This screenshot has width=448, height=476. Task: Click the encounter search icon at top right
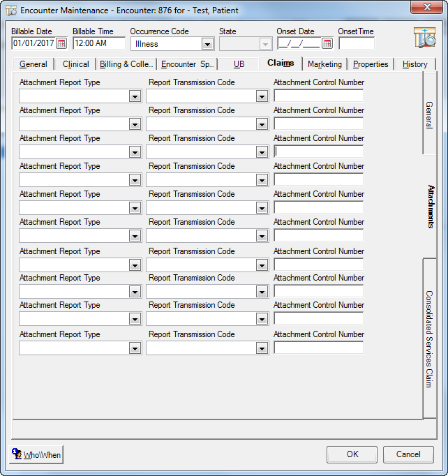click(424, 38)
